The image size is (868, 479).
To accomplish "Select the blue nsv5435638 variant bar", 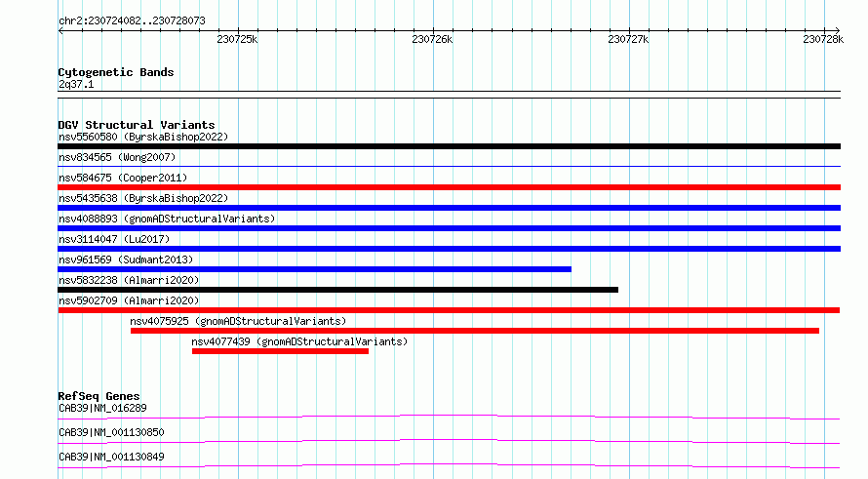I will tap(449, 208).
